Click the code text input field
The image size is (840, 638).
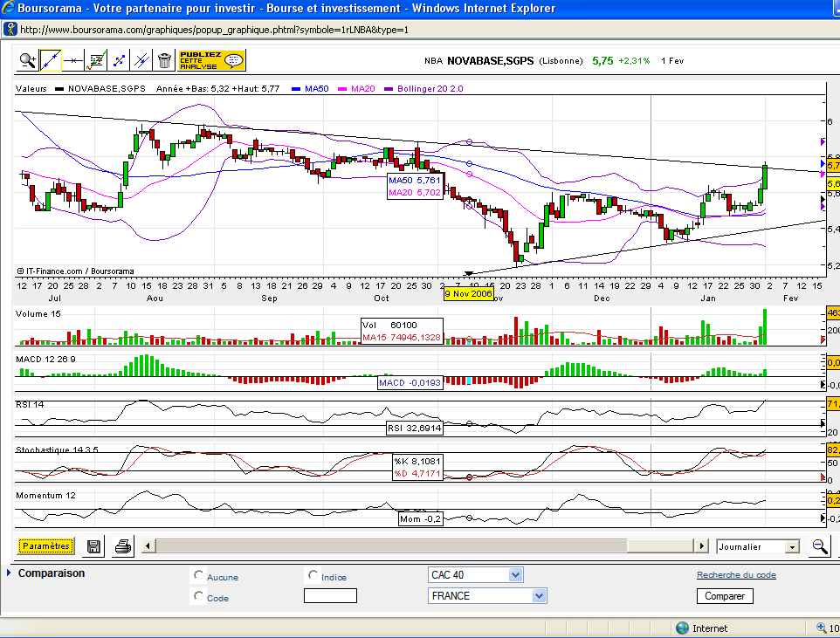pos(330,596)
